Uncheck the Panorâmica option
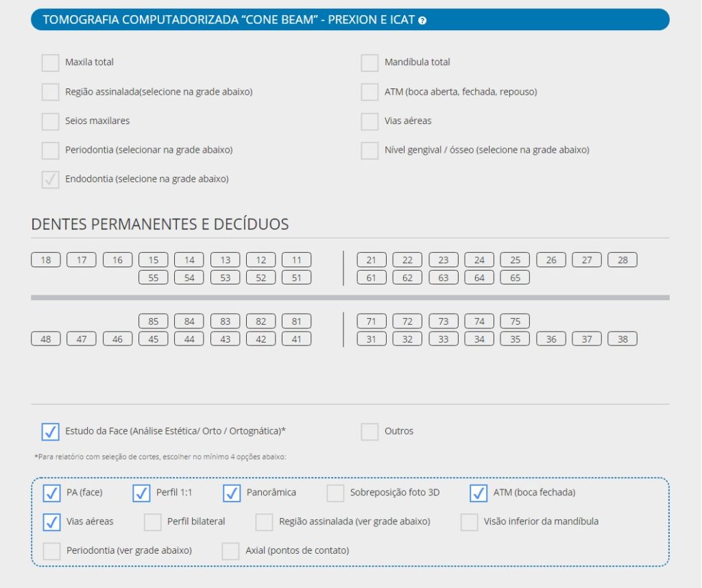Screen dimensions: 702x588 coord(232,493)
